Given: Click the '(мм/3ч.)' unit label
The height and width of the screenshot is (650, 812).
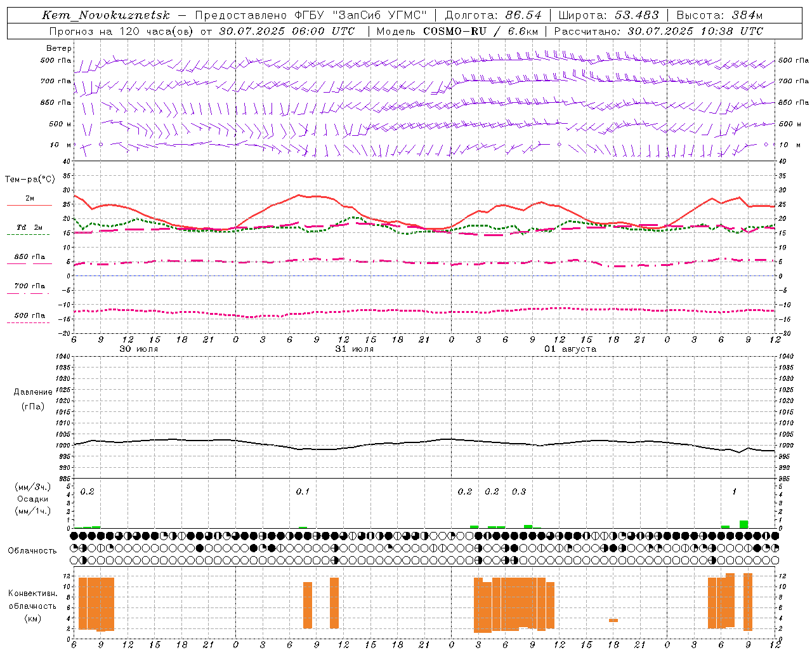Looking at the screenshot, I should (x=33, y=487).
